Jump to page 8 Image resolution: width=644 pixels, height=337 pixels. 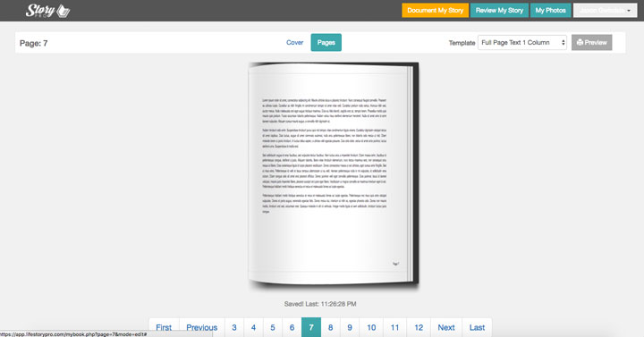331,327
